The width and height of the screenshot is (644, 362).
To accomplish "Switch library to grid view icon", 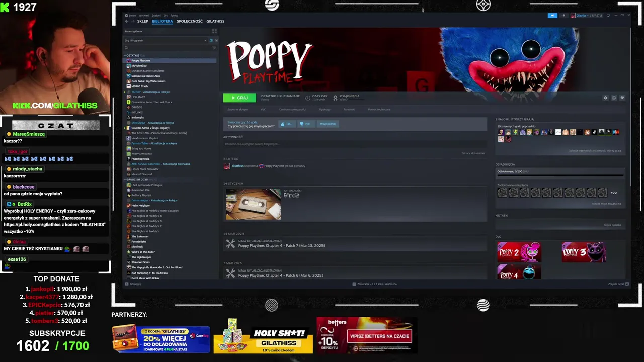I will [x=214, y=31].
